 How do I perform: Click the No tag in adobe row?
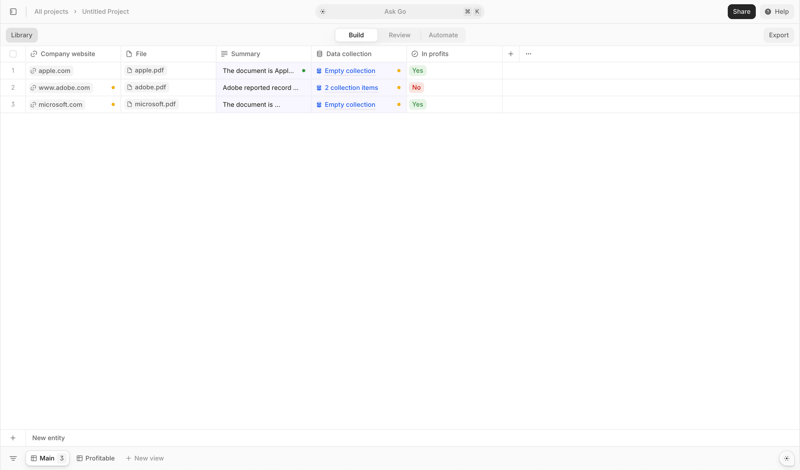coord(416,87)
